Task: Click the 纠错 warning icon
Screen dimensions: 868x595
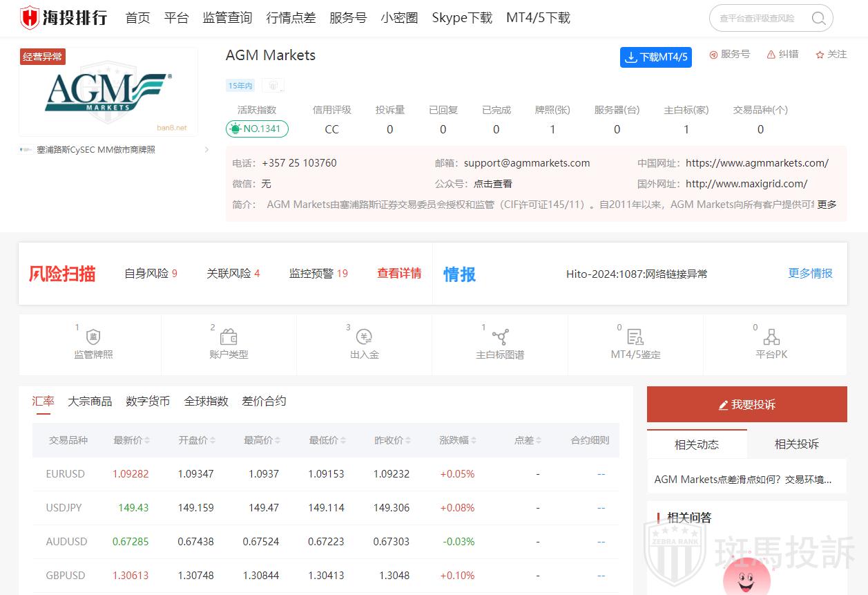Action: (771, 55)
